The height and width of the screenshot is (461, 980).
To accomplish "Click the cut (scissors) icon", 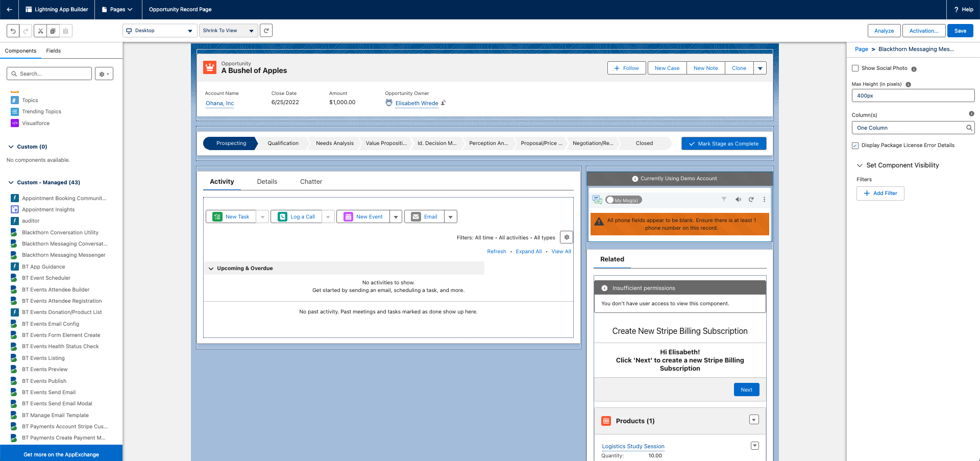I will 40,31.
